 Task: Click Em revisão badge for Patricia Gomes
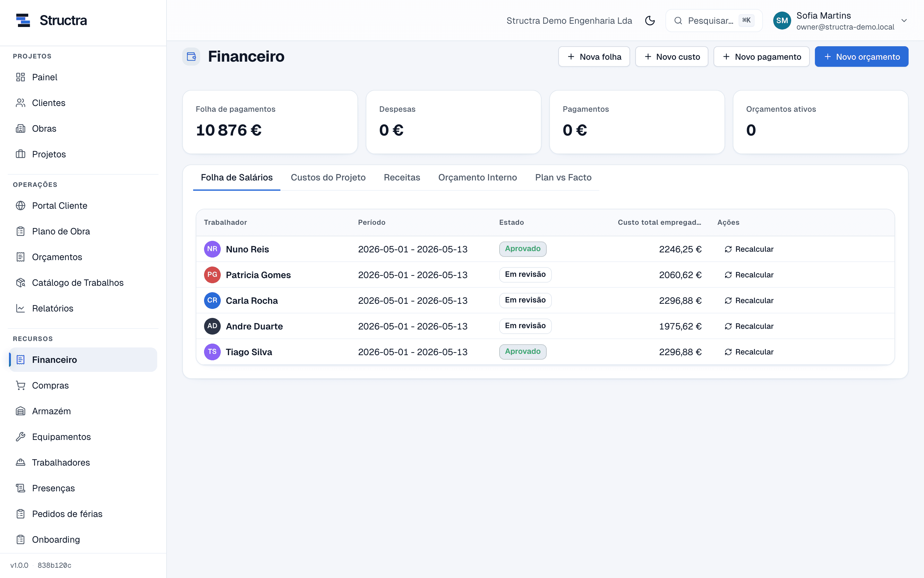pyautogui.click(x=526, y=275)
